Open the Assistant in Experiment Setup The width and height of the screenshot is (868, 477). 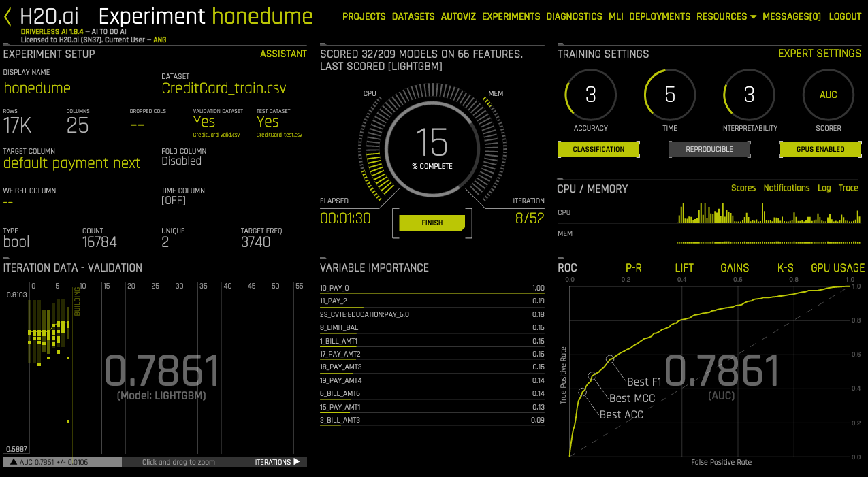283,54
